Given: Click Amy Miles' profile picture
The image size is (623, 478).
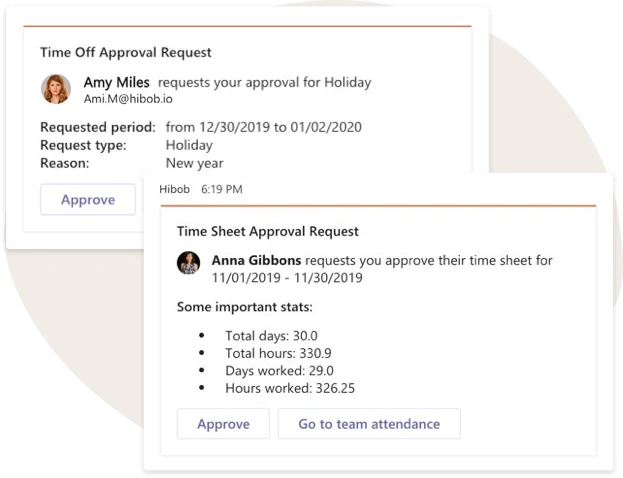Looking at the screenshot, I should click(x=56, y=89).
